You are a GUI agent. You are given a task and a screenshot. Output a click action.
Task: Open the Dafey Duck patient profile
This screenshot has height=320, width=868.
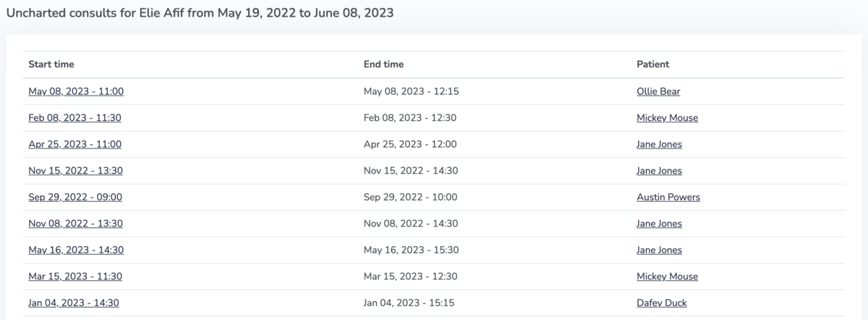pos(662,303)
